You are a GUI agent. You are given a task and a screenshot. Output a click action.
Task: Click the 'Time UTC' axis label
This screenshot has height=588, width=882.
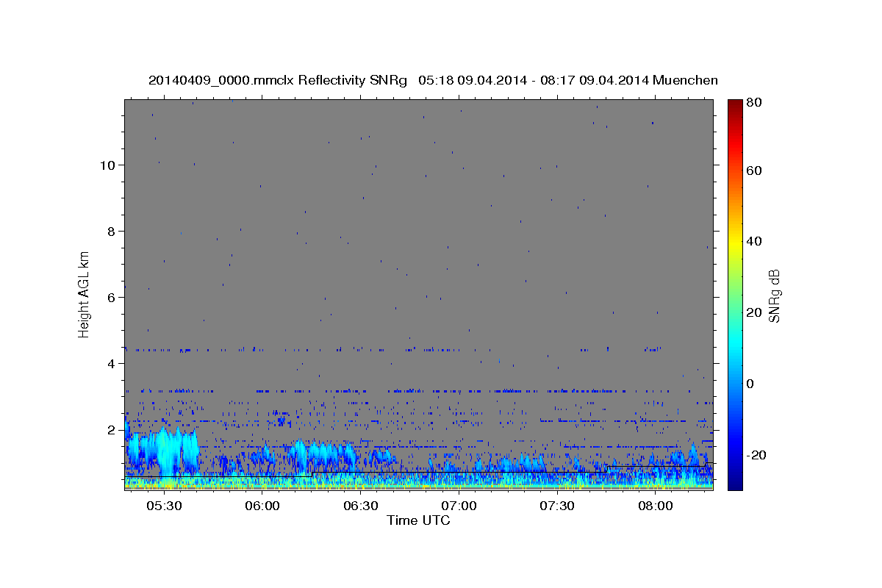[x=418, y=520]
